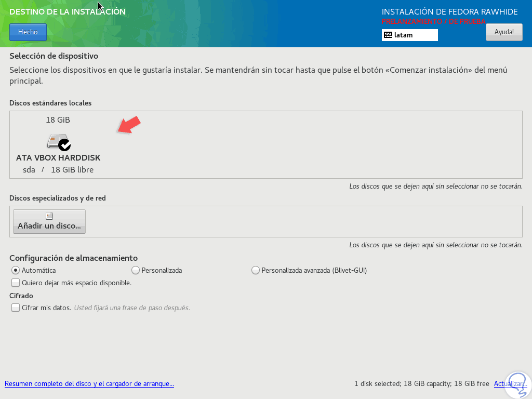Click the 1 disk selected status text
The height and width of the screenshot is (399, 532).
click(x=422, y=384)
